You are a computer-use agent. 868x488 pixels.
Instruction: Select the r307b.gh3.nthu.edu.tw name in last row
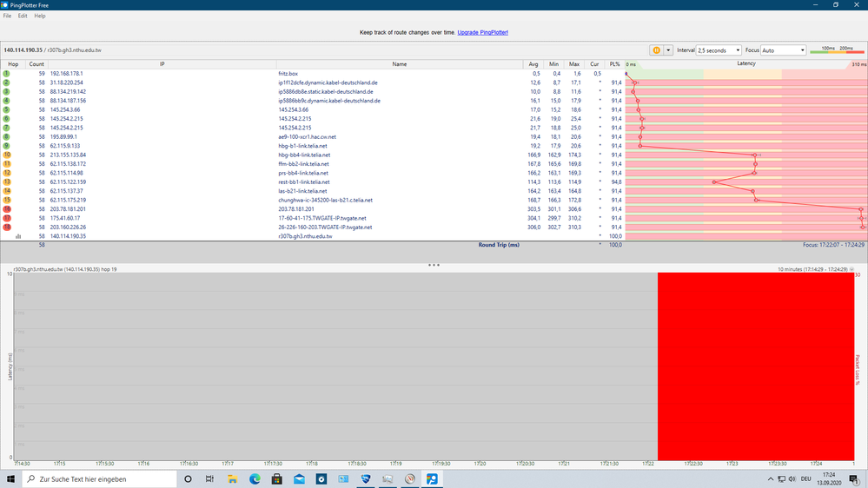click(305, 236)
